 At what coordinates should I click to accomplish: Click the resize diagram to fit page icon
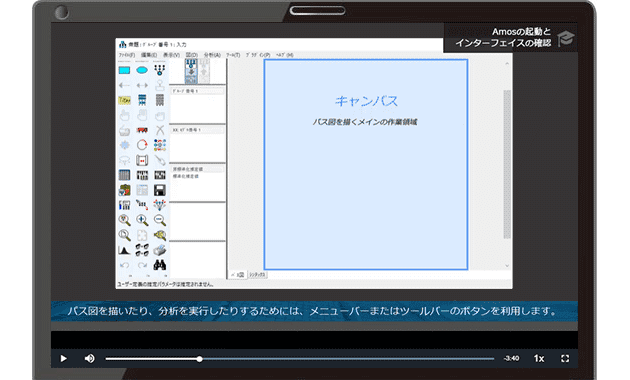[142, 235]
